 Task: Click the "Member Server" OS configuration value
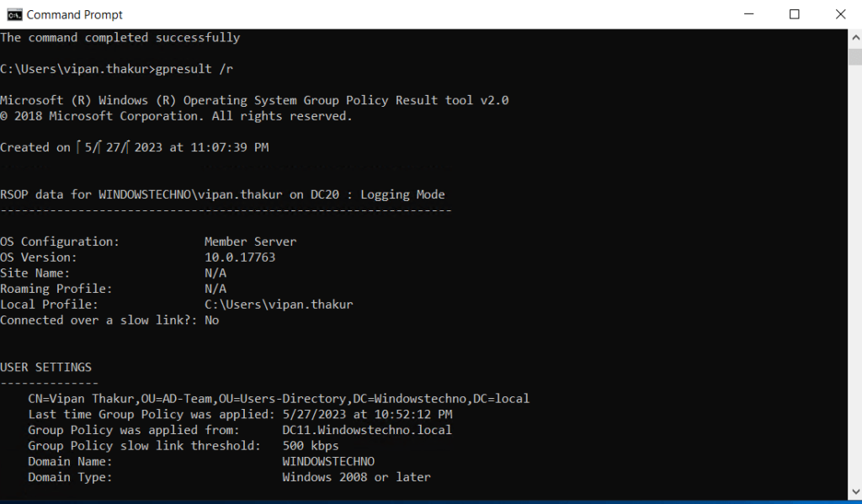[x=250, y=241]
